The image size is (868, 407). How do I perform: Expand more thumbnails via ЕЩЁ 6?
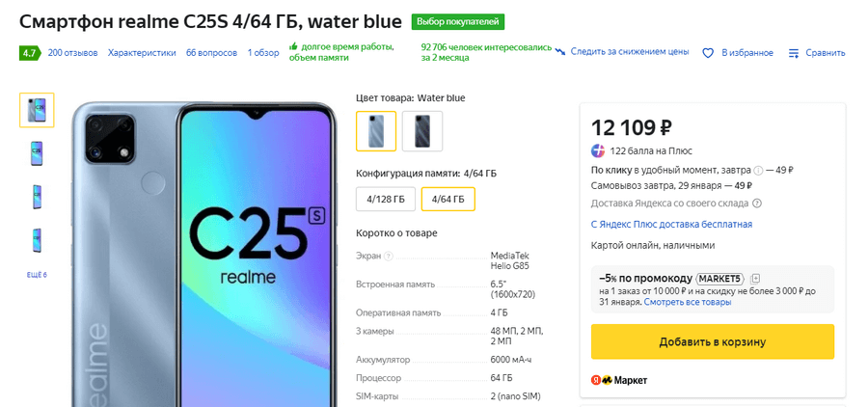(x=37, y=275)
